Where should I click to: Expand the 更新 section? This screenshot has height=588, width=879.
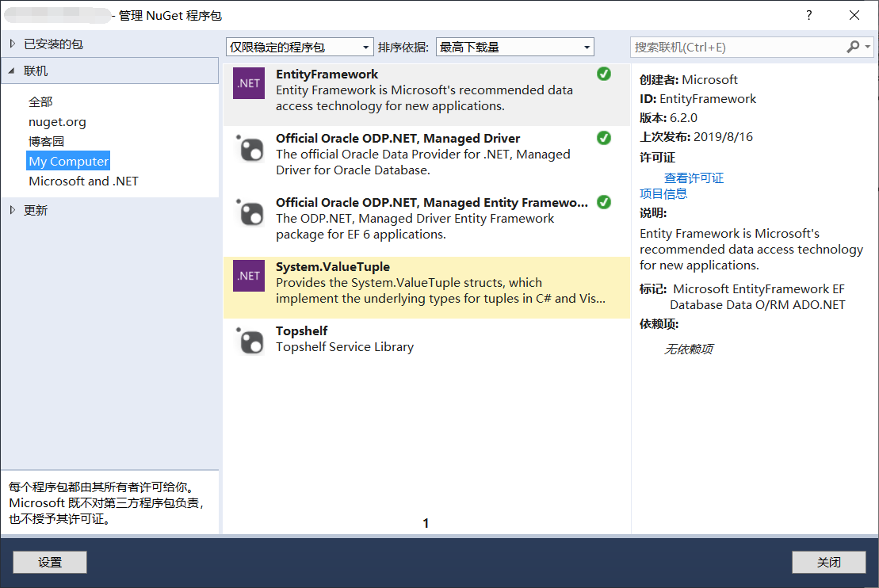pos(13,210)
